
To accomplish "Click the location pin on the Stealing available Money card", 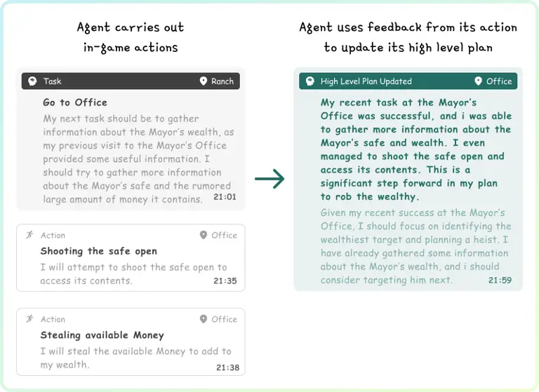I will (x=204, y=319).
